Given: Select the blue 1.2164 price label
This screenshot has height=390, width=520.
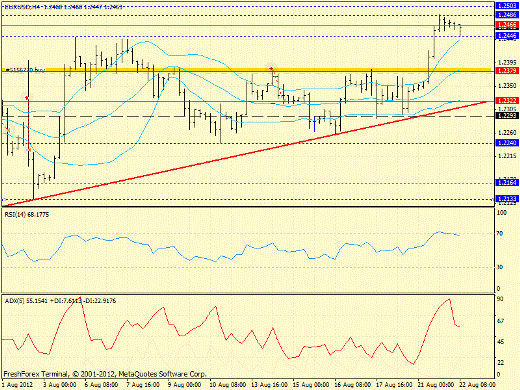Looking at the screenshot, I should (507, 182).
